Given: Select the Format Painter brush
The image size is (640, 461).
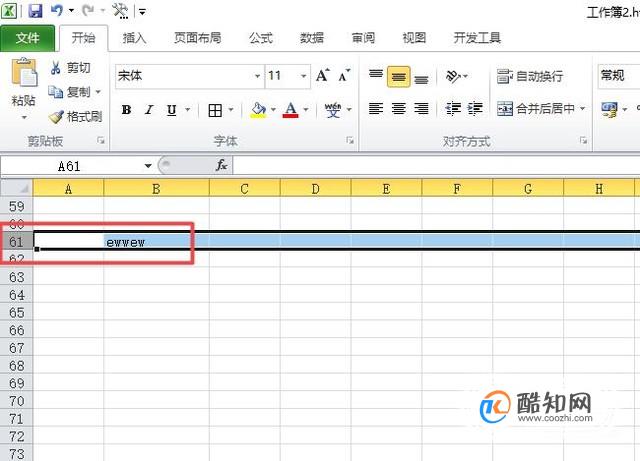Looking at the screenshot, I should click(x=76, y=116).
